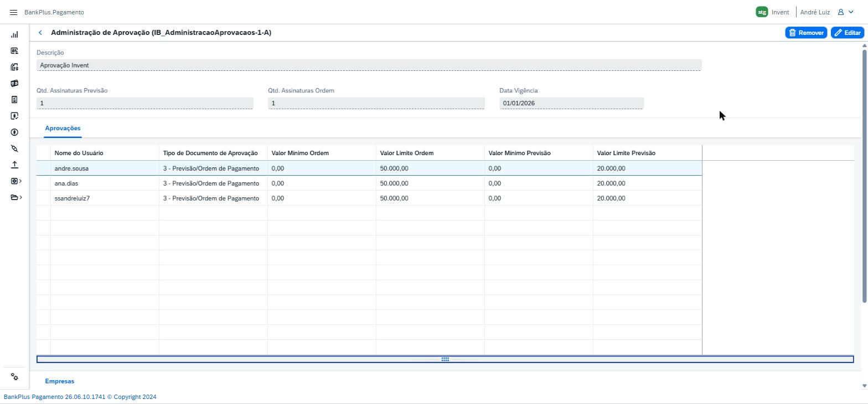This screenshot has width=868, height=404.
Task: Click the user profile icon beside André Luiz
Action: coord(840,12)
